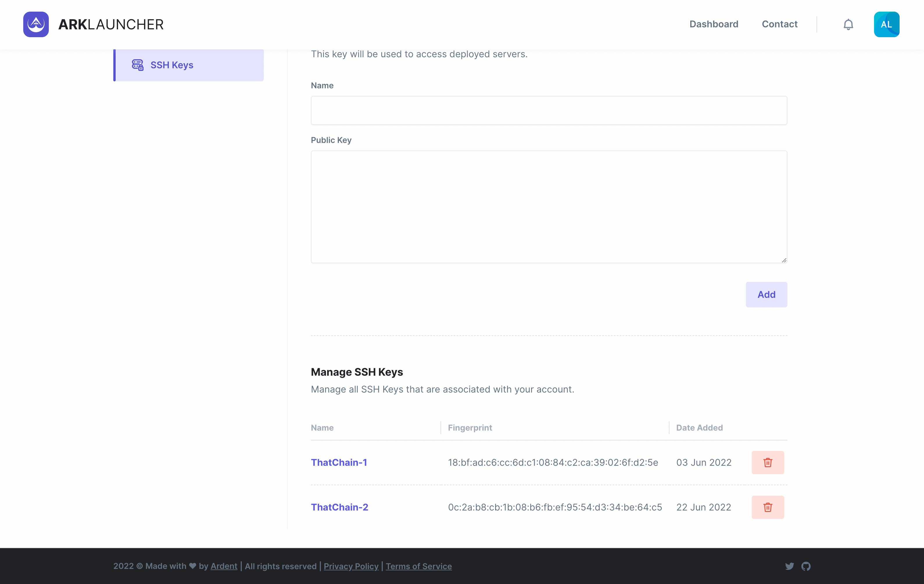Follow the Ardent link in footer

pos(224,566)
